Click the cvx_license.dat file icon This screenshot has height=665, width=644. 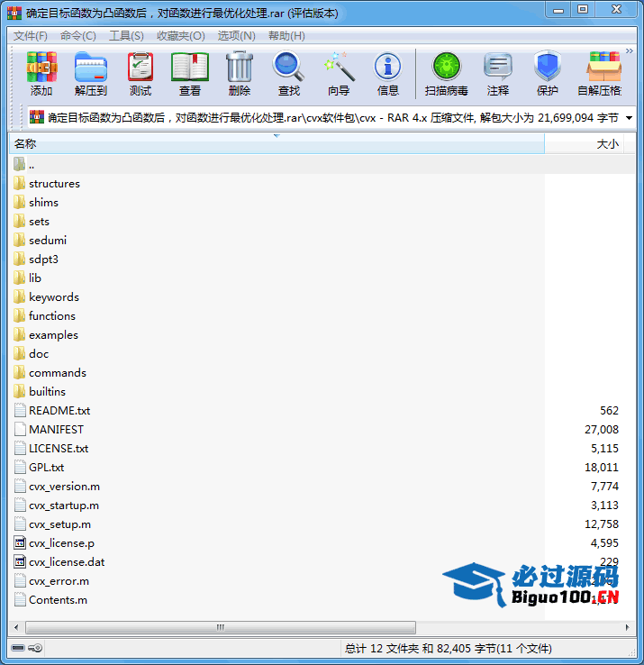click(x=20, y=562)
